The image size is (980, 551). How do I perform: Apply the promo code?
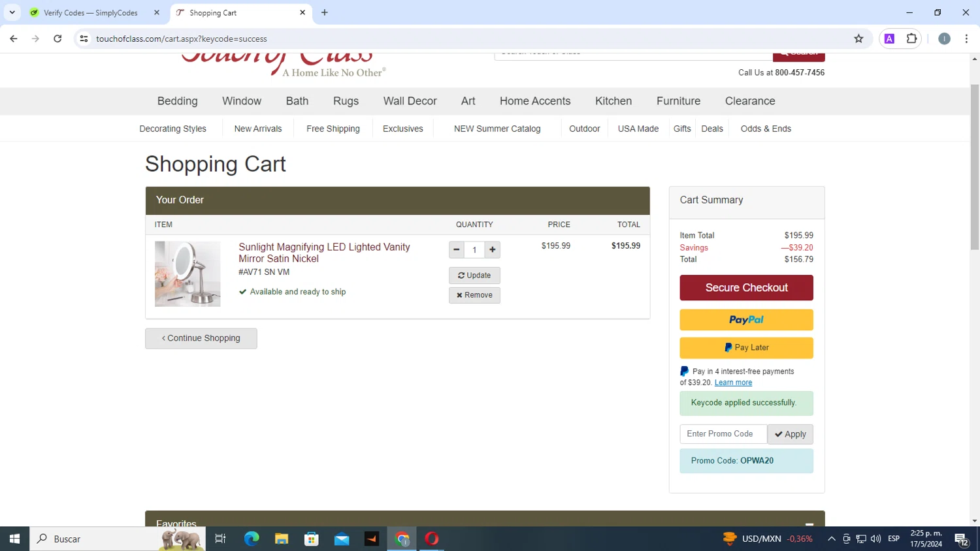[791, 434]
